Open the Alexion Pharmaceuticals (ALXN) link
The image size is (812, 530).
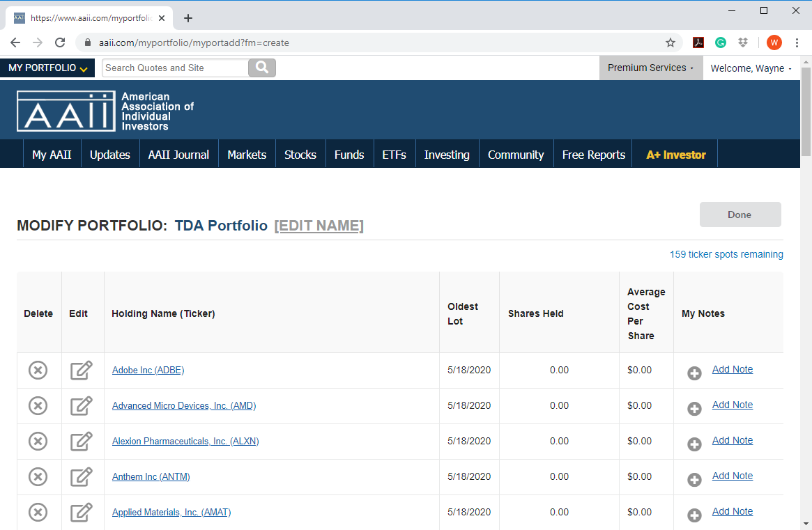185,441
